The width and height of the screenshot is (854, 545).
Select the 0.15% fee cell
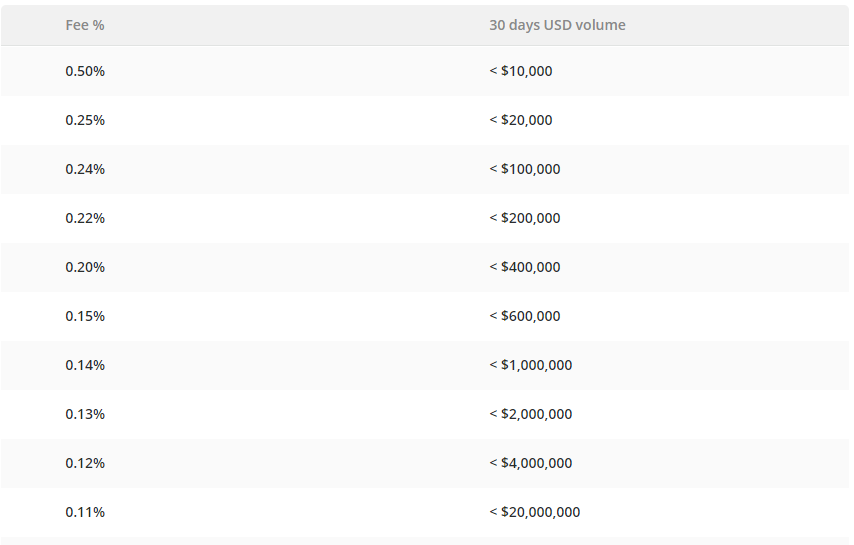click(x=85, y=316)
